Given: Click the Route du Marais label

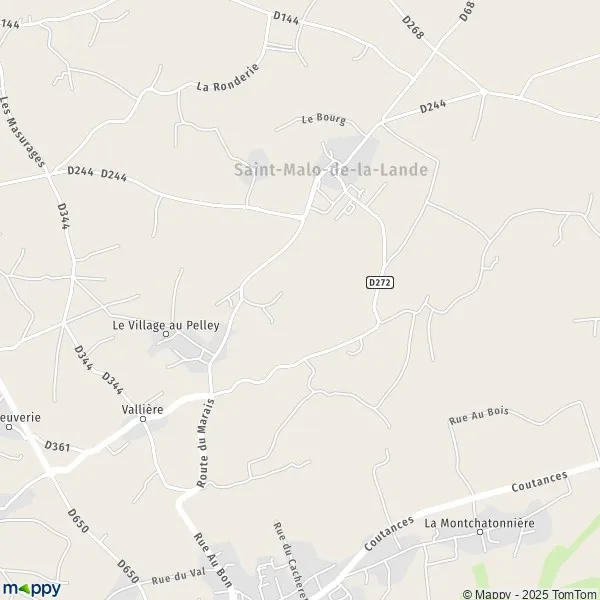Looking at the screenshot, I should pyautogui.click(x=205, y=443).
